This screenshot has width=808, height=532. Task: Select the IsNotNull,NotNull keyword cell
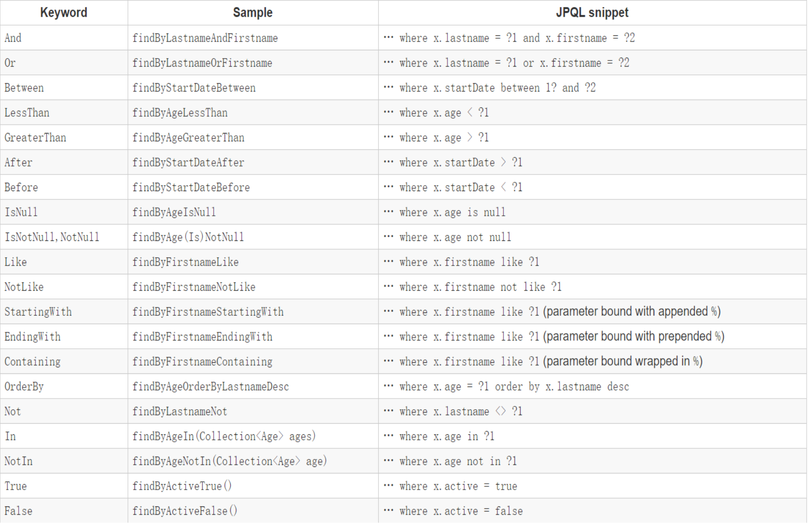[52, 237]
